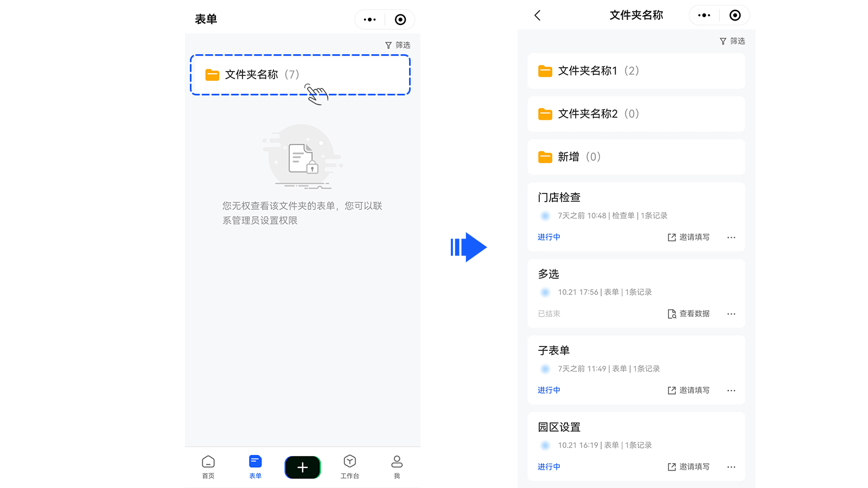
Task: Tap the black plus button to create new form
Action: coord(302,467)
